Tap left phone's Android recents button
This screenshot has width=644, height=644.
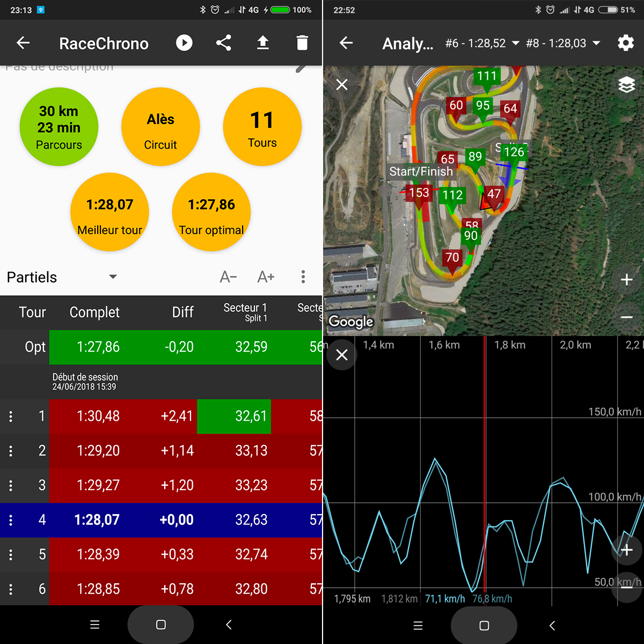pos(95,625)
